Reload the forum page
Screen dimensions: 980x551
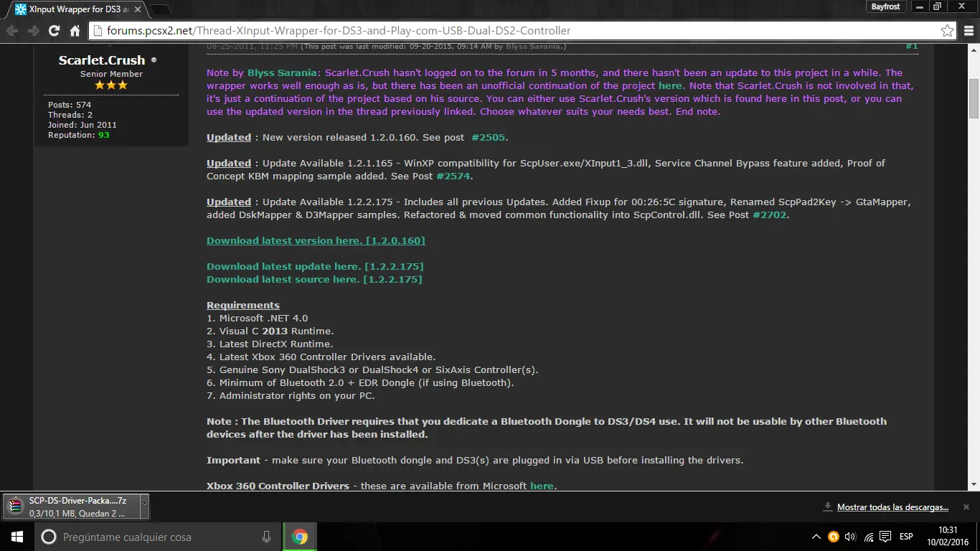click(x=54, y=31)
